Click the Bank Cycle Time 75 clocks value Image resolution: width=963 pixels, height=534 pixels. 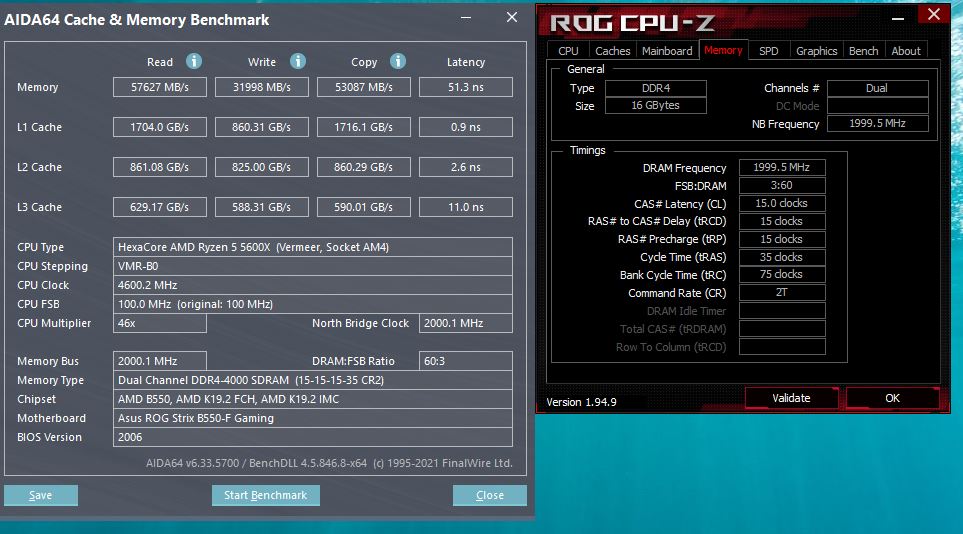(782, 275)
